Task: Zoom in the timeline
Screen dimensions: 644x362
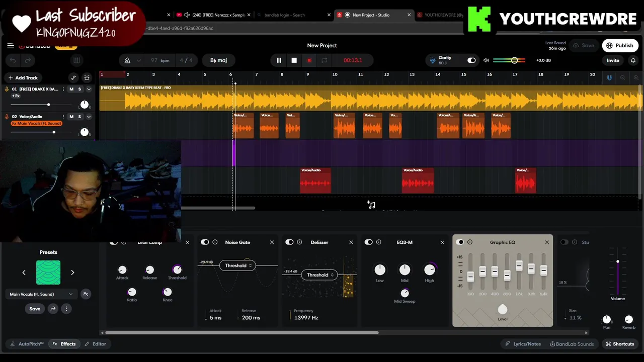Action: click(636, 78)
